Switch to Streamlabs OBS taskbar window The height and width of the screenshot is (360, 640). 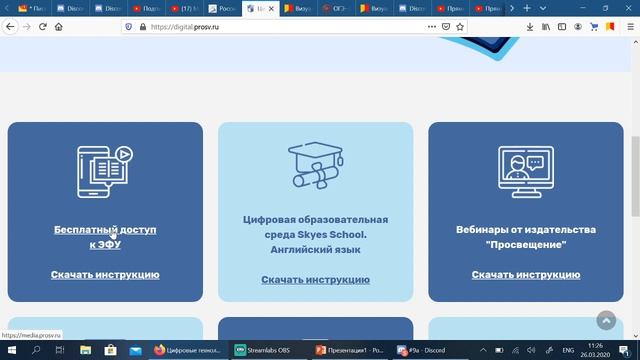tap(268, 350)
